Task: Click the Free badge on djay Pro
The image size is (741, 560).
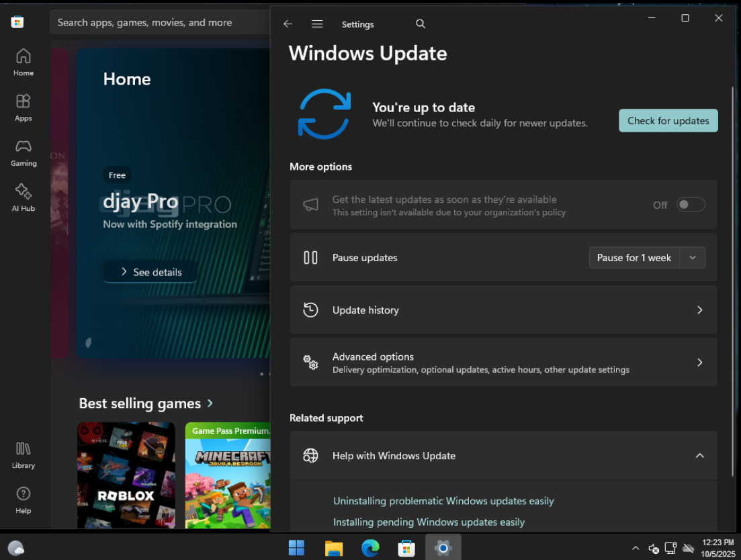Action: point(117,175)
